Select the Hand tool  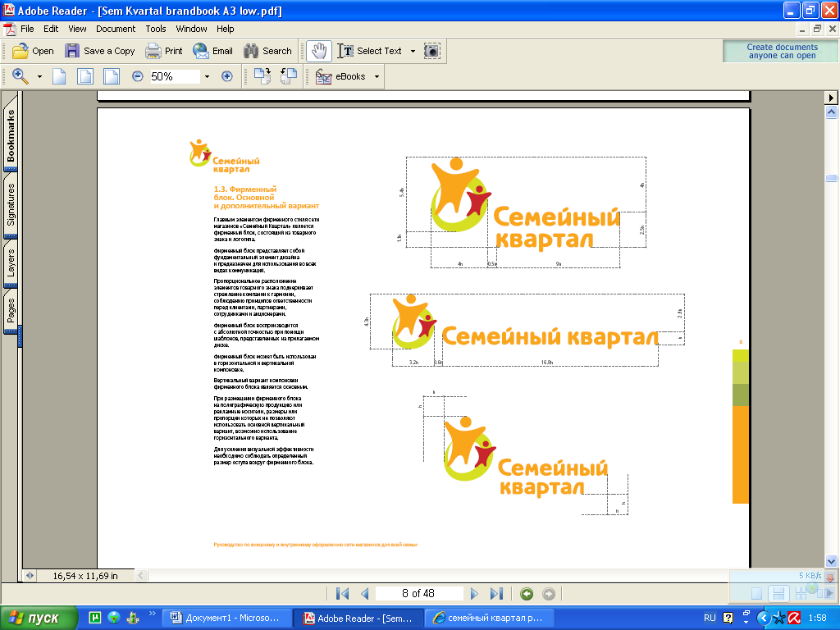pos(319,51)
